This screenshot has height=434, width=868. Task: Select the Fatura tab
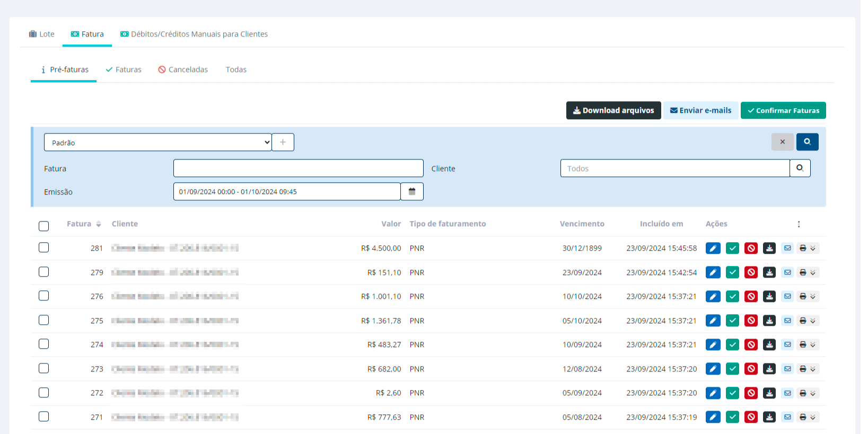(87, 34)
